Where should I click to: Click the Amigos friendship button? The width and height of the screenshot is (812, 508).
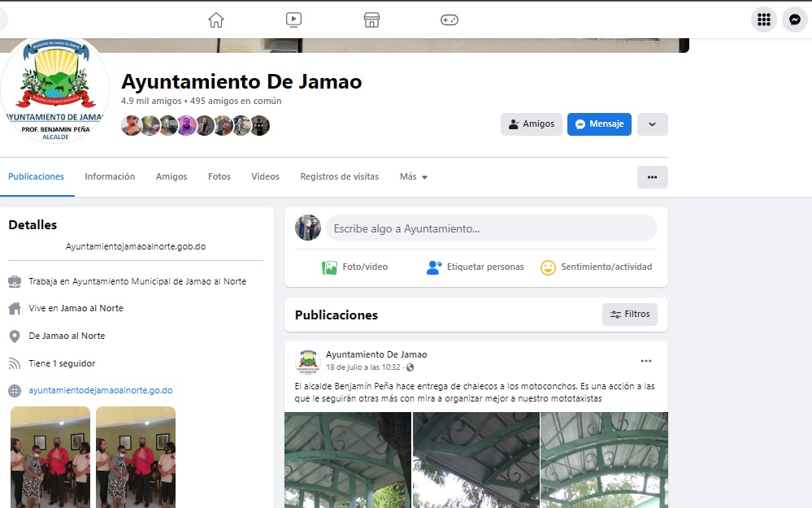532,124
